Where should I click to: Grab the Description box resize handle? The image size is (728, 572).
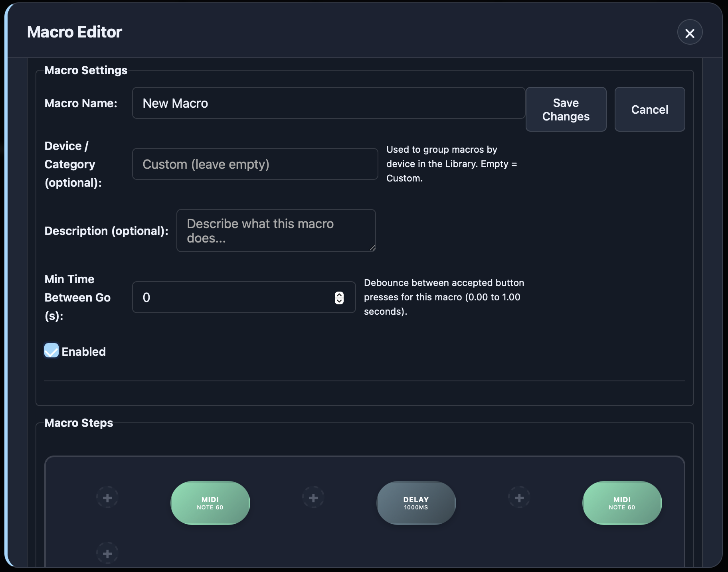pos(372,248)
